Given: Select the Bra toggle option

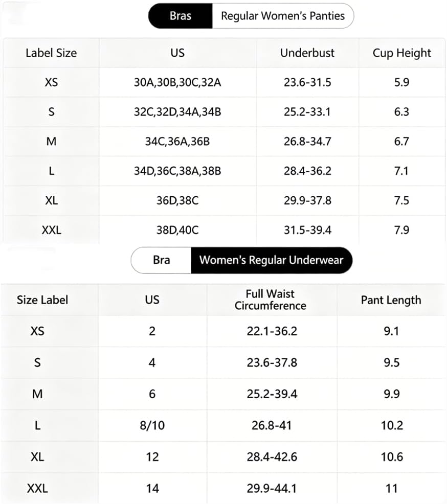Looking at the screenshot, I should click(161, 260).
